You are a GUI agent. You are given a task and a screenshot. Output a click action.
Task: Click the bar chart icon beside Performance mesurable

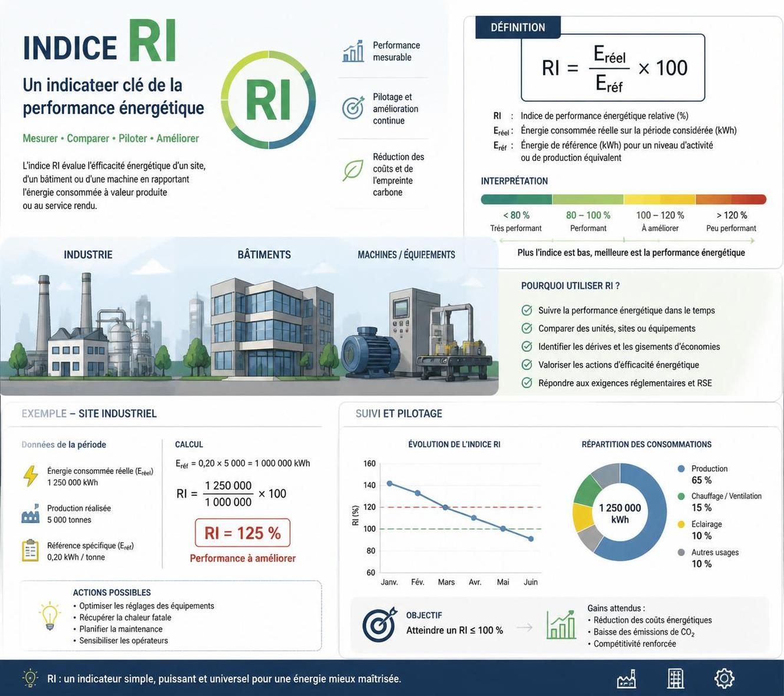pos(353,51)
